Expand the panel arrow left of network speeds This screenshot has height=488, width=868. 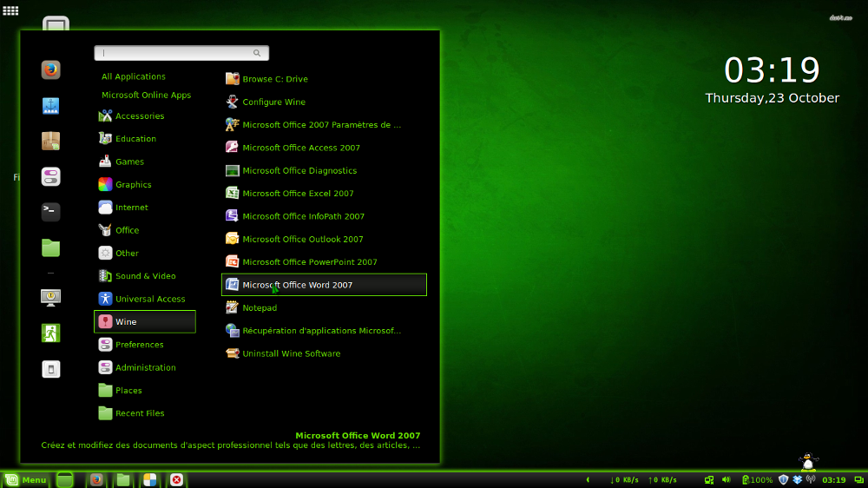[588, 479]
